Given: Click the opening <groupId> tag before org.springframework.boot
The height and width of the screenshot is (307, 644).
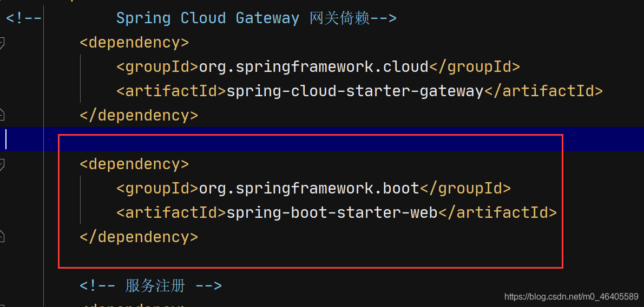Looking at the screenshot, I should click(157, 189).
